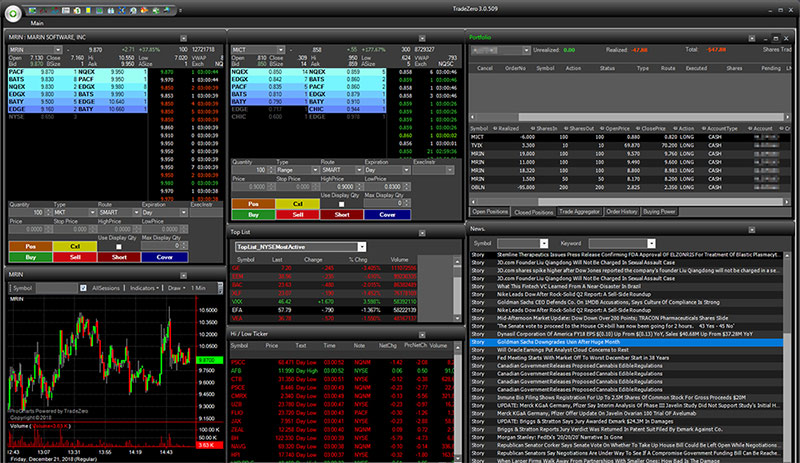Click the round TradeZero application logo button
Viewport: 800px width, 463px height.
(13, 13)
